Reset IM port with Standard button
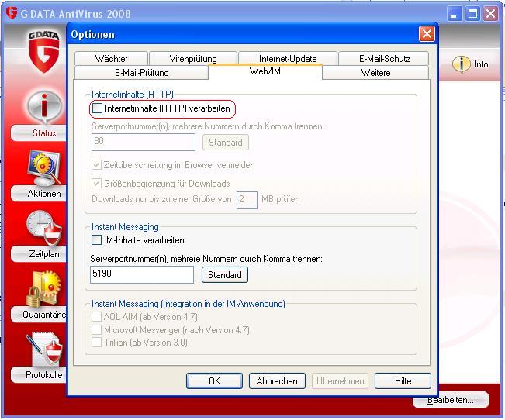 225,275
